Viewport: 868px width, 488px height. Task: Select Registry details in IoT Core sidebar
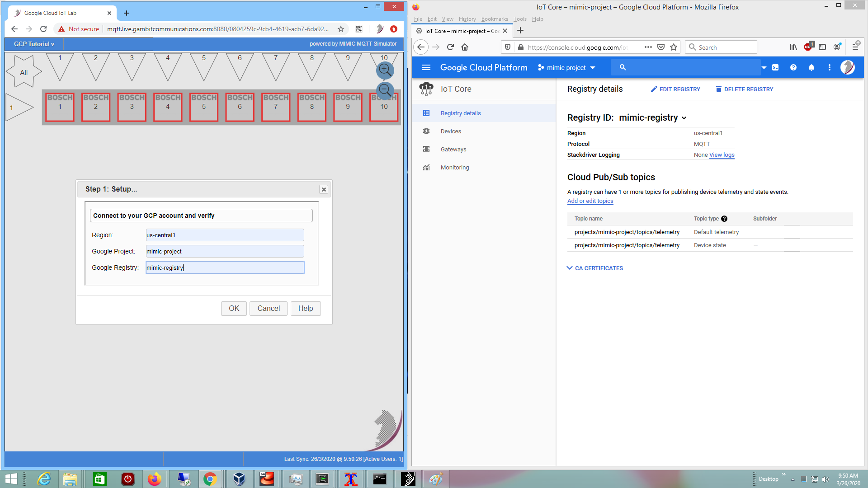pyautogui.click(x=484, y=113)
